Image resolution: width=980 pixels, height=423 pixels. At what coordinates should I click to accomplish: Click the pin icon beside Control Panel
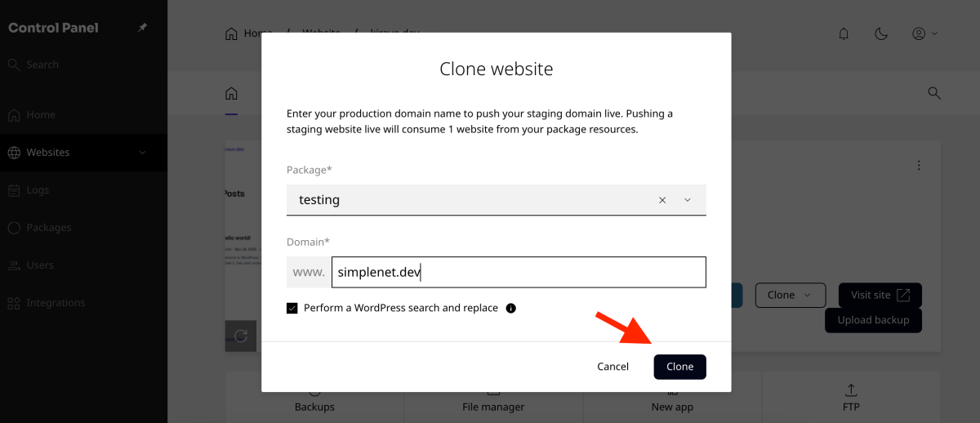(142, 28)
